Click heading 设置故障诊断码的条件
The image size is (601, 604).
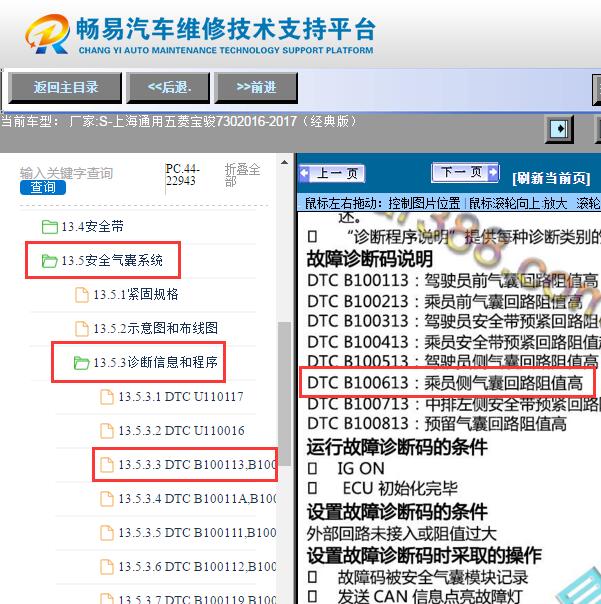[x=397, y=512]
